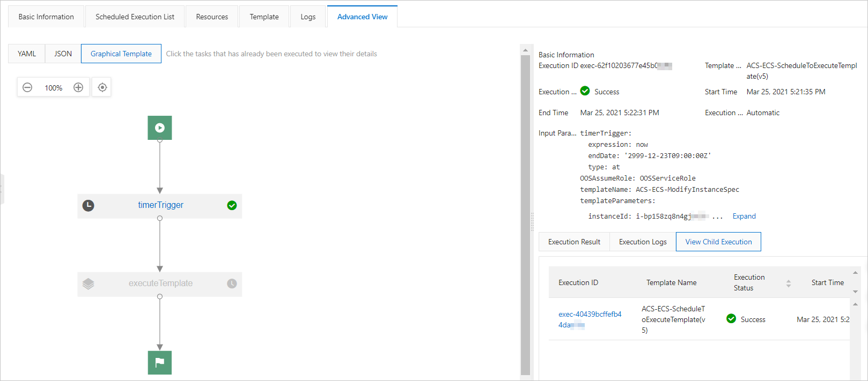The height and width of the screenshot is (381, 868).
Task: Click scroll up arrow of details panel
Action: coord(525,50)
